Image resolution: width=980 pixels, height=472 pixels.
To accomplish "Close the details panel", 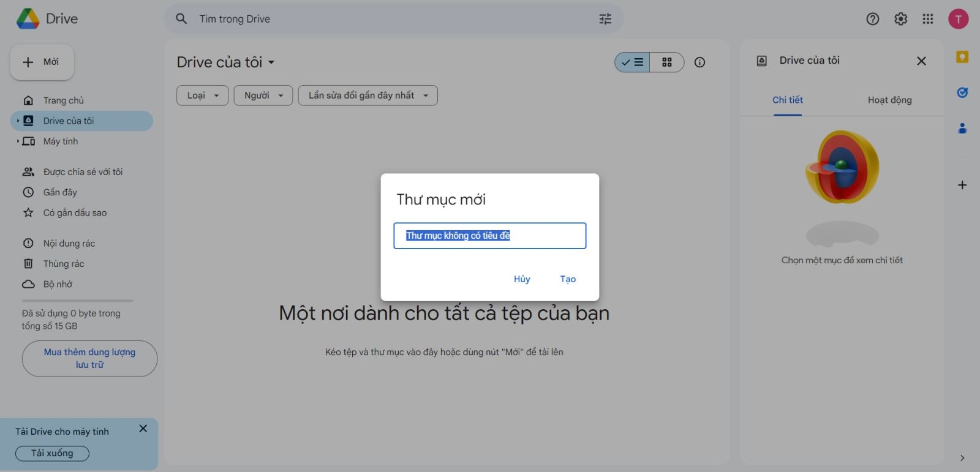I will click(921, 61).
